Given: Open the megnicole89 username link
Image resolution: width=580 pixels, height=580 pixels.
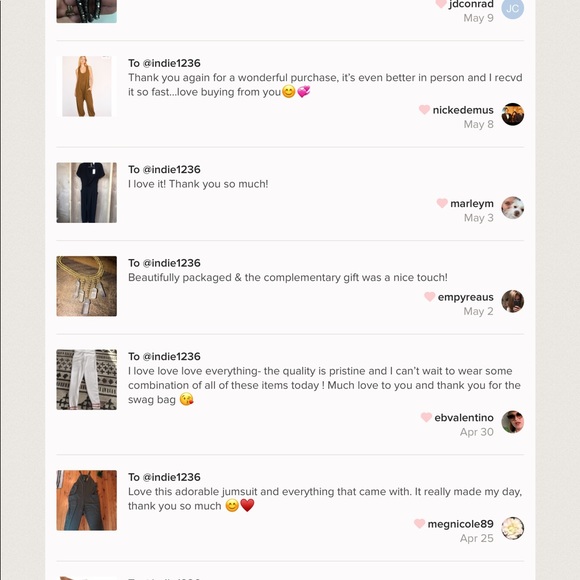Looking at the screenshot, I should [461, 524].
